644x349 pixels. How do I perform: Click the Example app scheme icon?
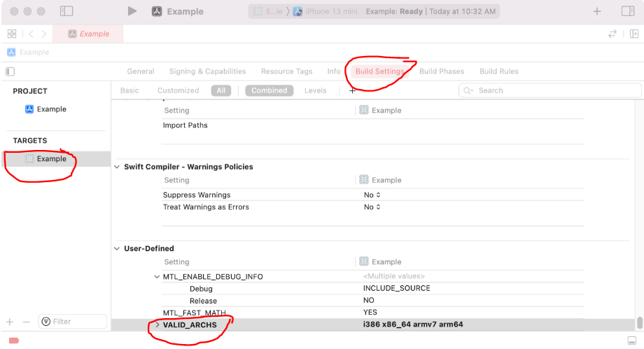(x=157, y=11)
